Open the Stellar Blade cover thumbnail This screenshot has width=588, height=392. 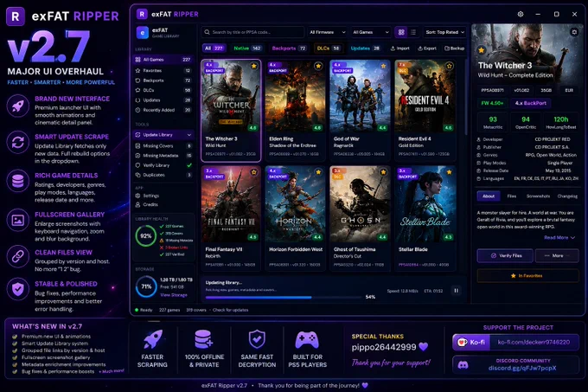(x=425, y=203)
